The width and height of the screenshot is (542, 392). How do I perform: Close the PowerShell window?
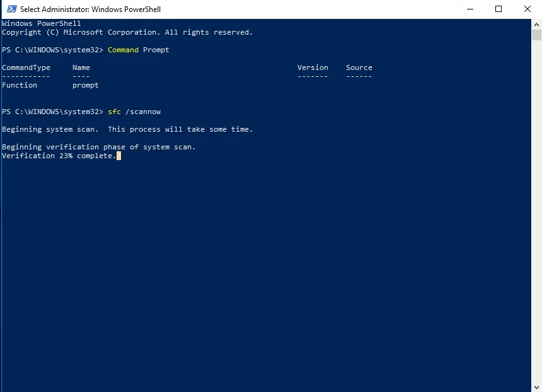pos(527,9)
